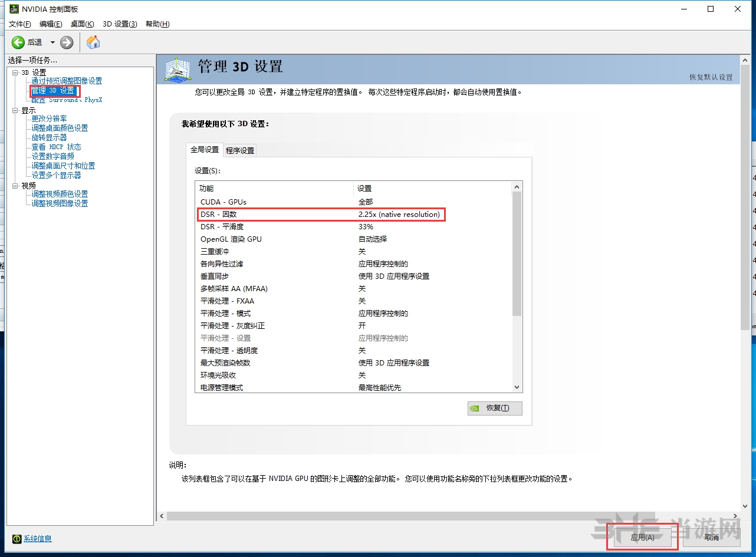Open 旋转显示器 task
Viewport: 756px width, 557px height.
coord(50,137)
